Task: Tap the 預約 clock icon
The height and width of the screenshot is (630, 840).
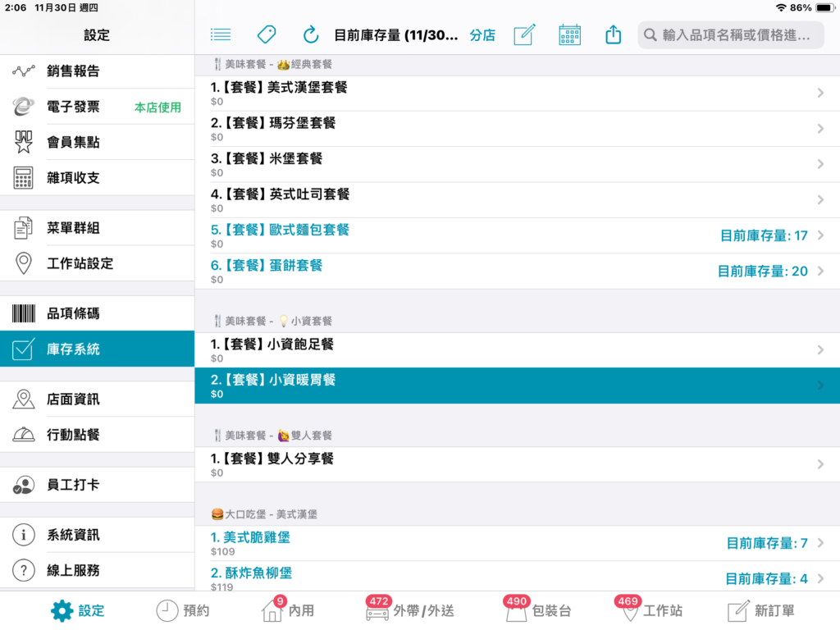Action: tap(167, 610)
